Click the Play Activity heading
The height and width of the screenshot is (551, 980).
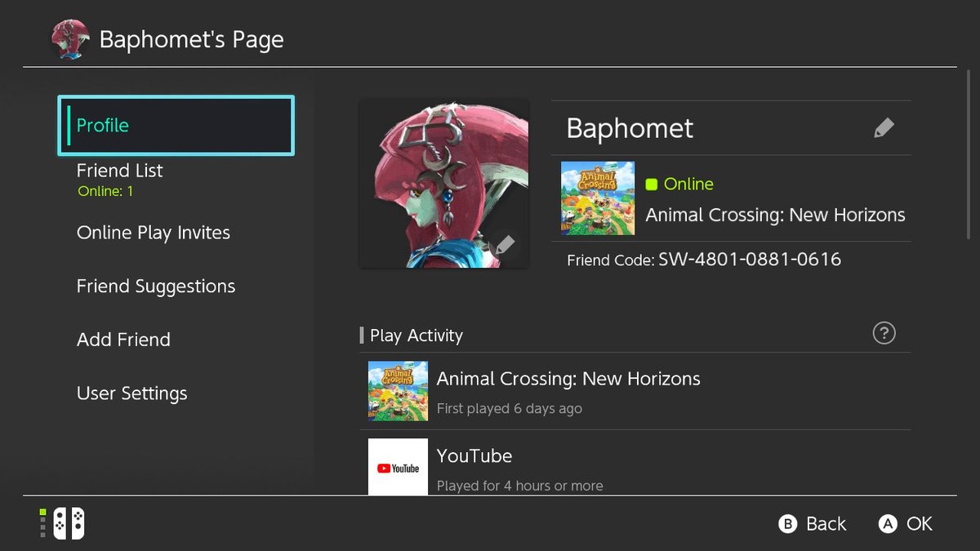[x=416, y=335]
